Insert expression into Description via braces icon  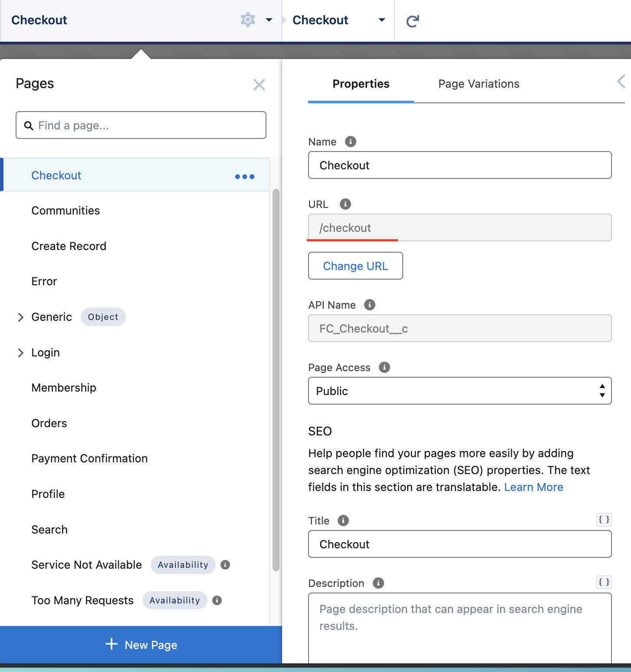coord(604,582)
